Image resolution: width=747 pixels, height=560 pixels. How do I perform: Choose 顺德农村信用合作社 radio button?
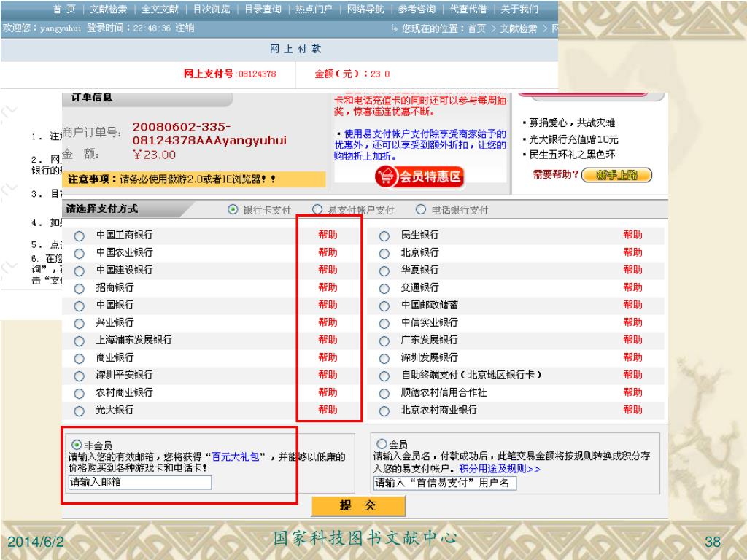[x=384, y=393]
